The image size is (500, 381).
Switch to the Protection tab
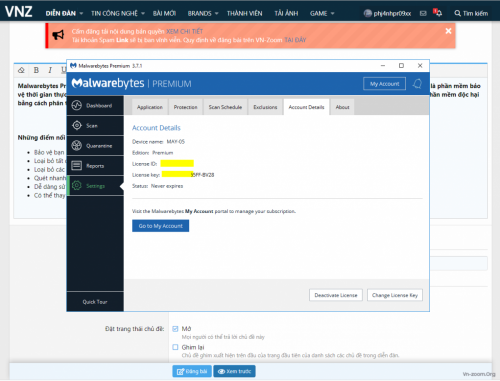tap(186, 107)
